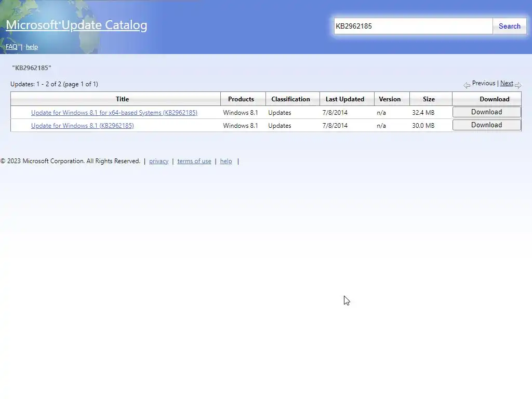Viewport: 532px width, 399px height.
Task: Sort results by Products column
Action: point(241,99)
